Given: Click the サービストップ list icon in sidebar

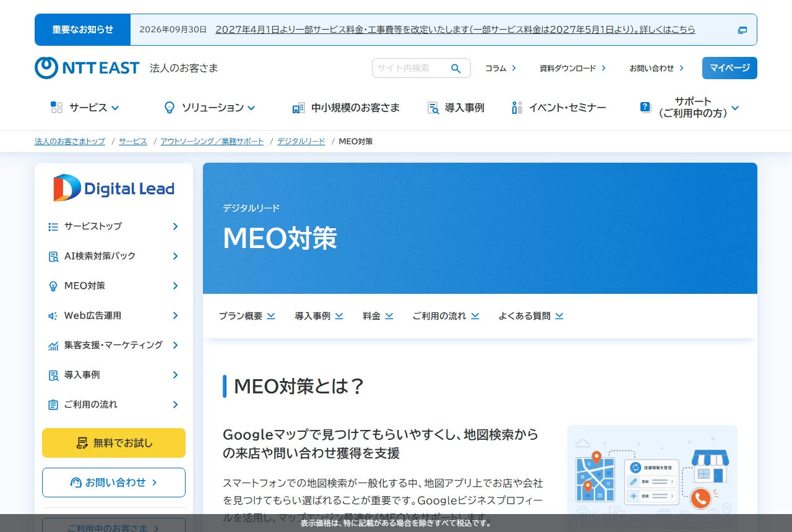Looking at the screenshot, I should click(x=53, y=226).
